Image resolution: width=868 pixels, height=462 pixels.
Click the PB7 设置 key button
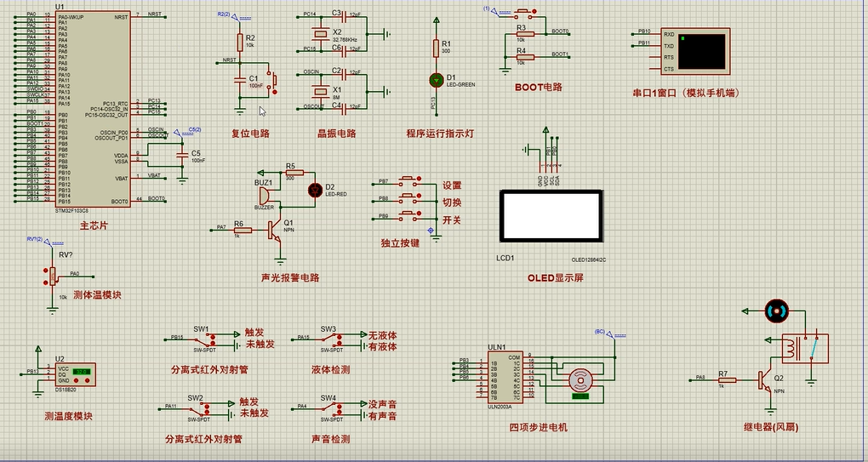[408, 180]
